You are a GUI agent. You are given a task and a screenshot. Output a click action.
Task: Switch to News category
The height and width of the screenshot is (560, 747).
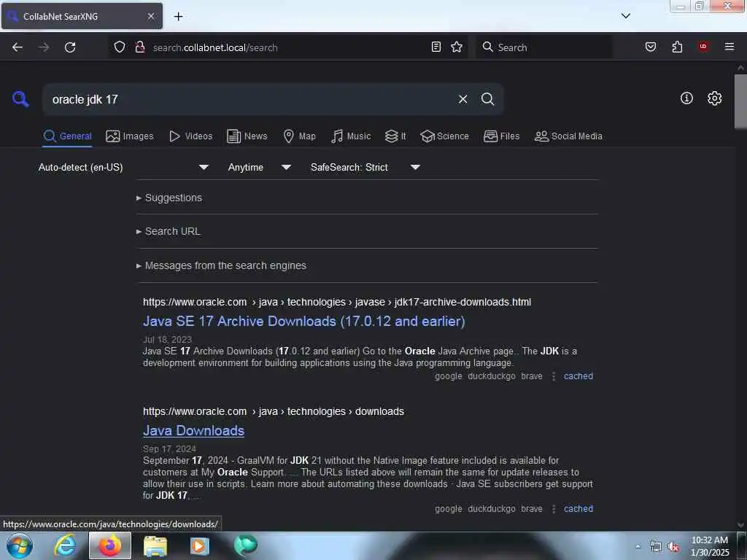pyautogui.click(x=247, y=136)
